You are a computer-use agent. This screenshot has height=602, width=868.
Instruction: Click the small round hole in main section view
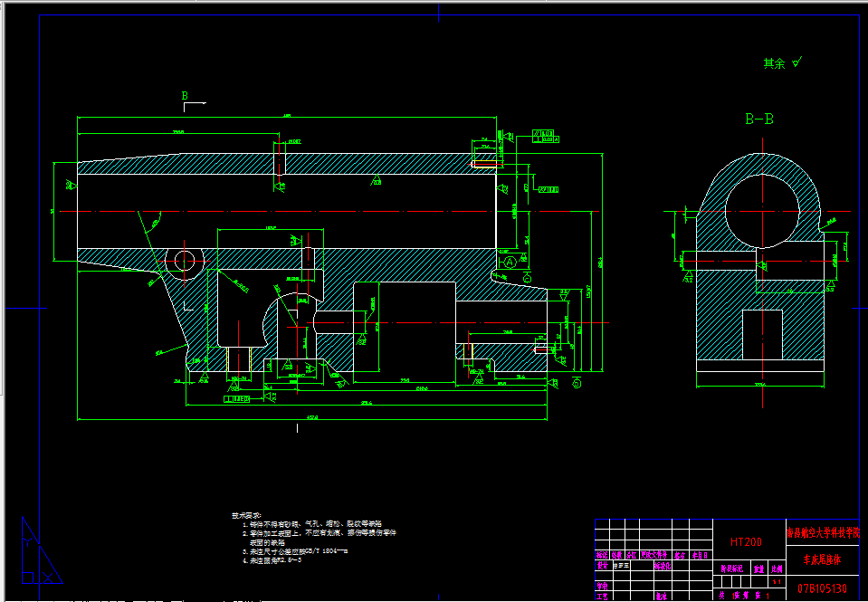click(185, 261)
